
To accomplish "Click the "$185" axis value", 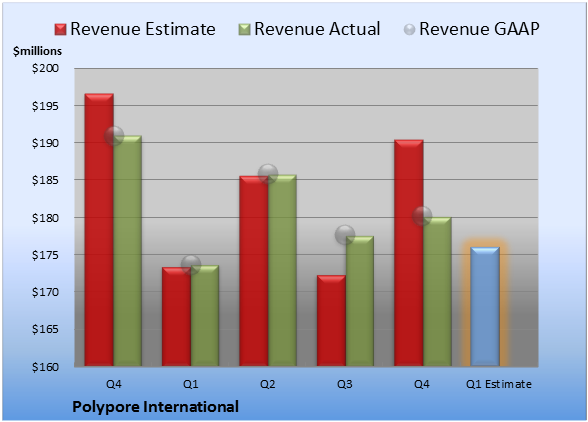I will (x=45, y=180).
